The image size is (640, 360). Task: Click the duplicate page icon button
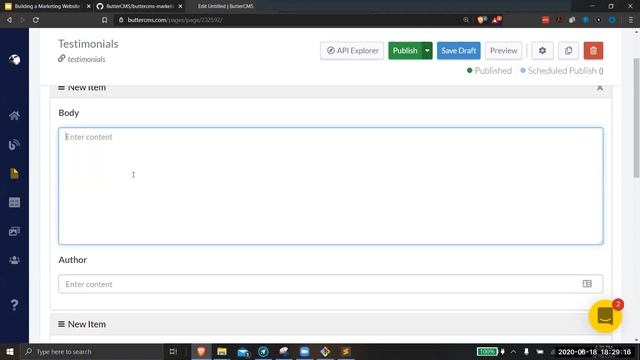(568, 51)
